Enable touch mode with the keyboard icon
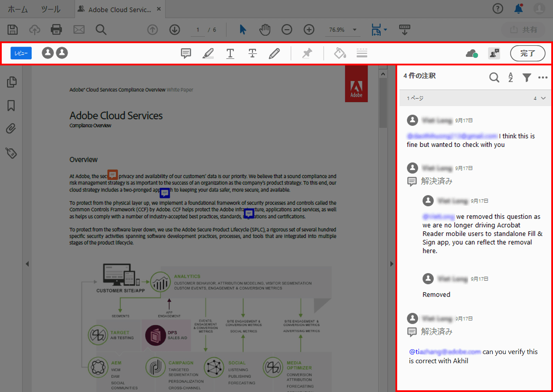The height and width of the screenshot is (392, 553). pyautogui.click(x=405, y=30)
